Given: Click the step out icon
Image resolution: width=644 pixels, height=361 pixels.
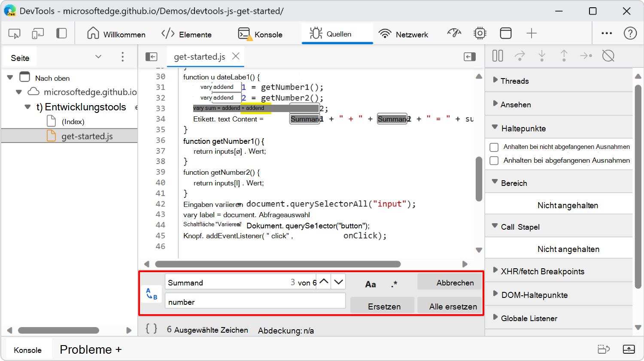Looking at the screenshot, I should 564,56.
